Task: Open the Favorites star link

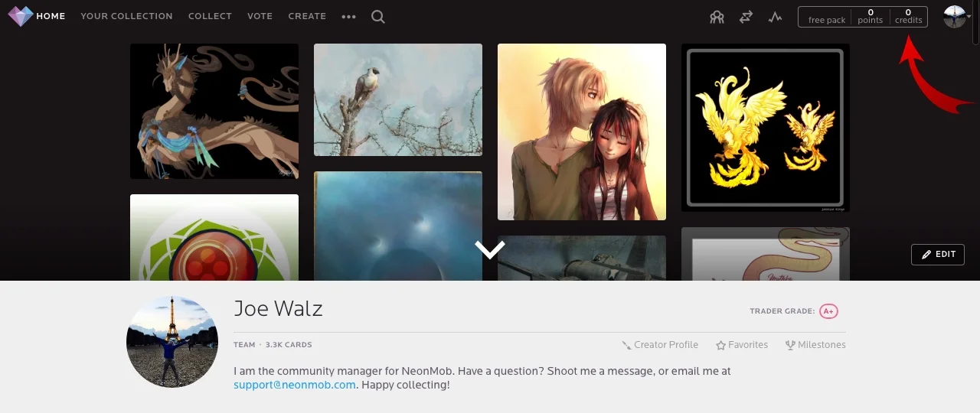Action: point(742,345)
